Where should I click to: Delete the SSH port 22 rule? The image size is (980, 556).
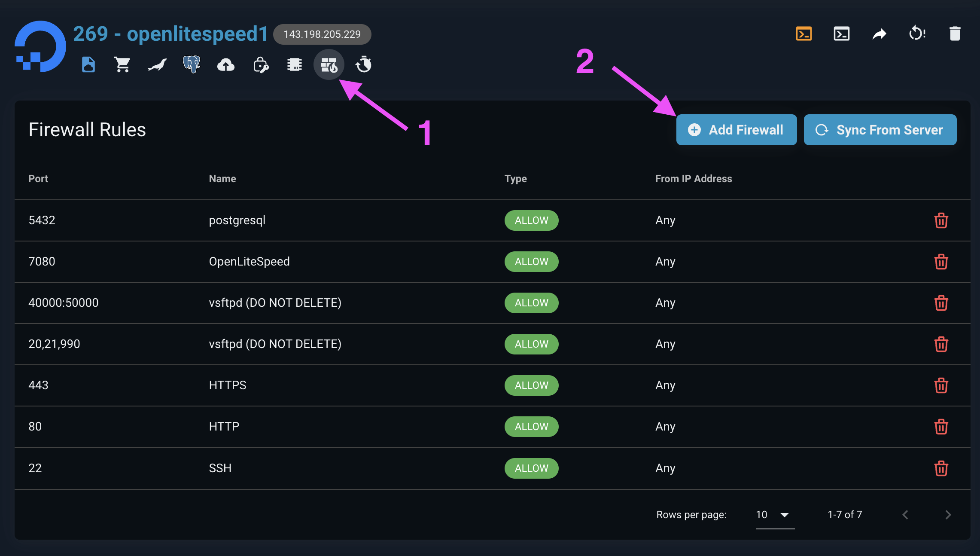941,468
